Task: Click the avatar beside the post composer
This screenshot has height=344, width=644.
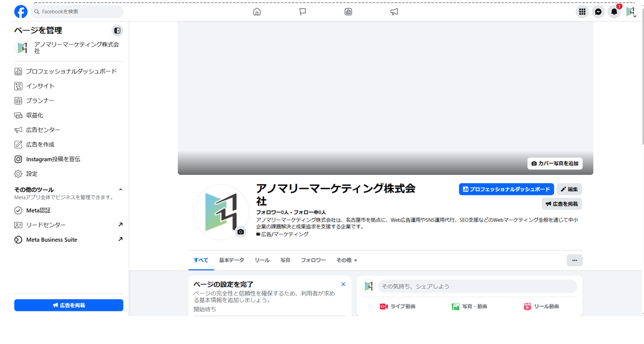Action: point(369,286)
